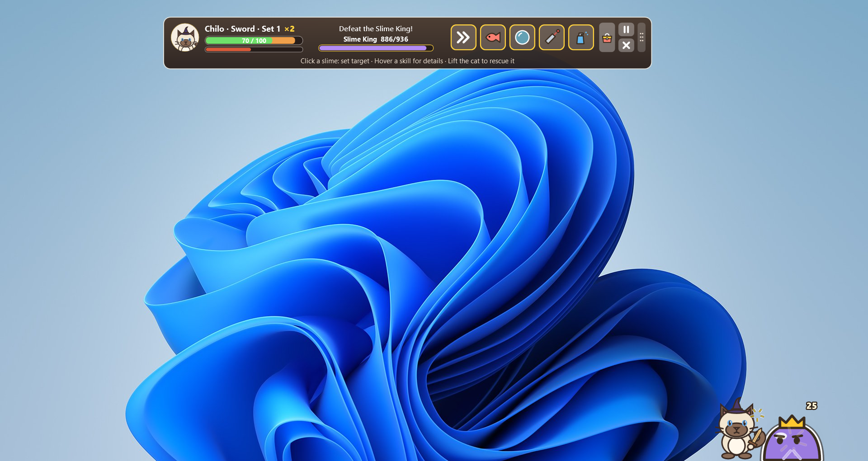Click the yellow ×2 multiplier

(x=289, y=29)
